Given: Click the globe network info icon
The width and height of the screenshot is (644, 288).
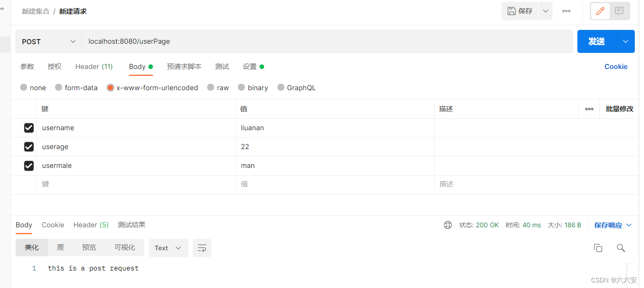Looking at the screenshot, I should (x=447, y=225).
